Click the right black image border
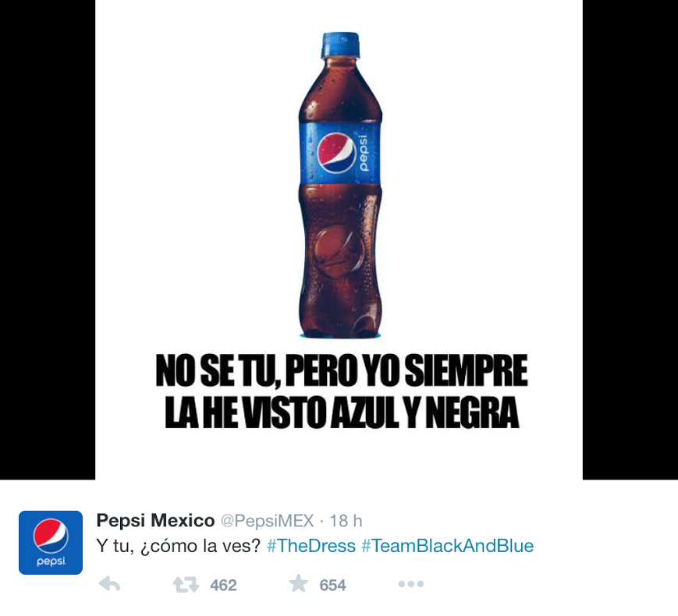 (x=630, y=239)
